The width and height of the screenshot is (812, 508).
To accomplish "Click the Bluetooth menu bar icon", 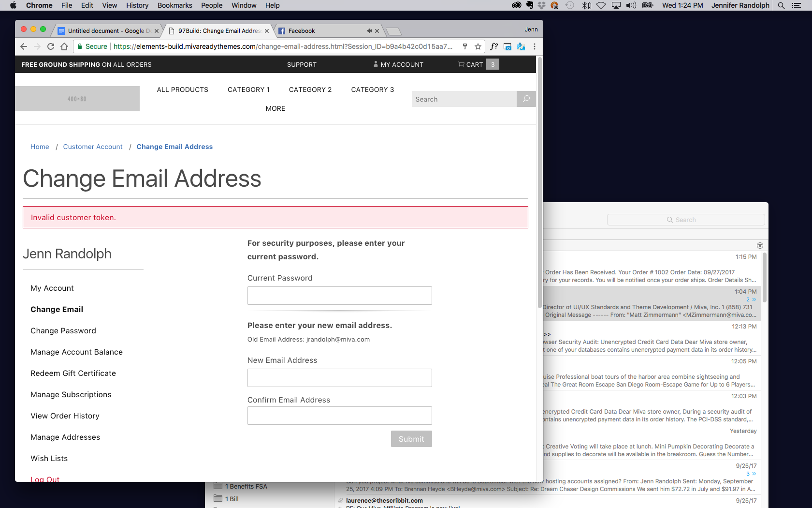I will click(586, 5).
